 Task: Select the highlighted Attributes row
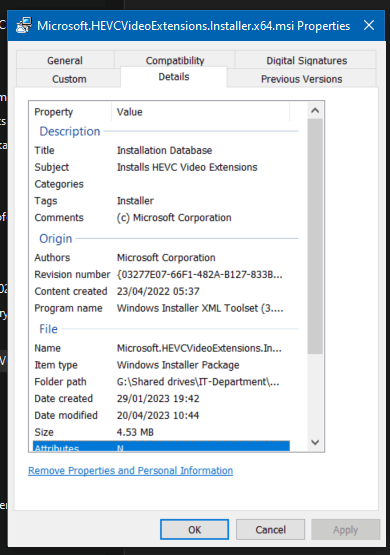161,446
